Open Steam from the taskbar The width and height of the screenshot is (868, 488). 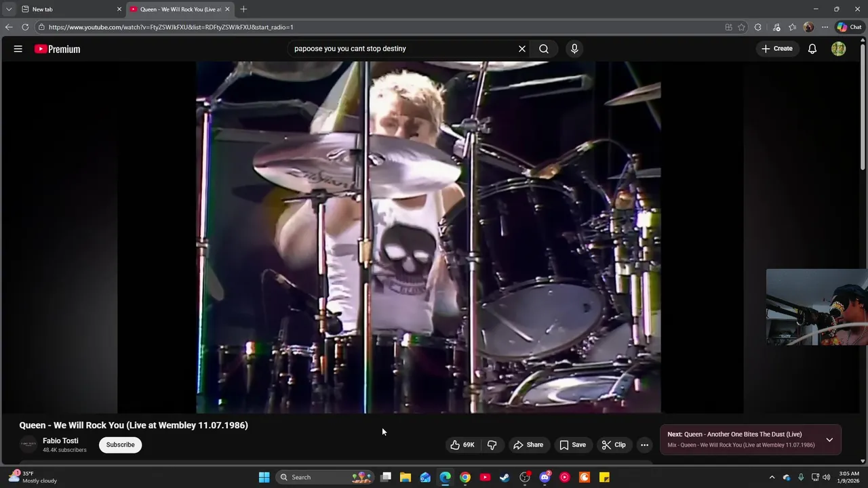pyautogui.click(x=505, y=477)
